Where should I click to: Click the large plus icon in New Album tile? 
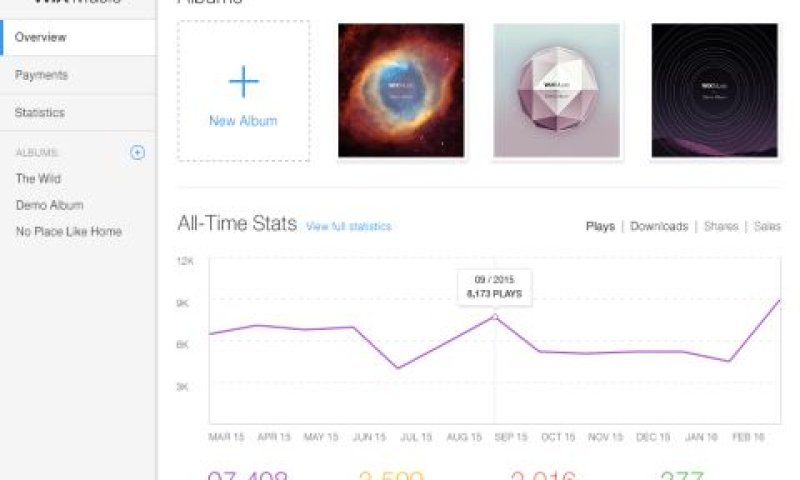click(x=243, y=82)
